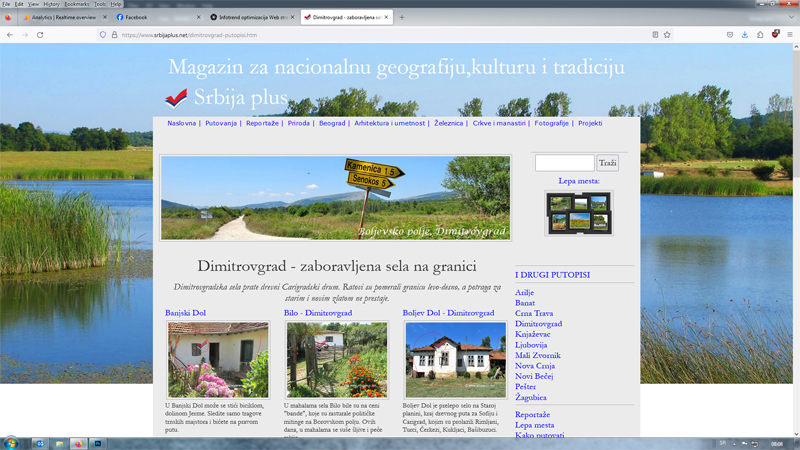Image resolution: width=800 pixels, height=450 pixels.
Task: Click the forward navigation arrow
Action: point(25,35)
